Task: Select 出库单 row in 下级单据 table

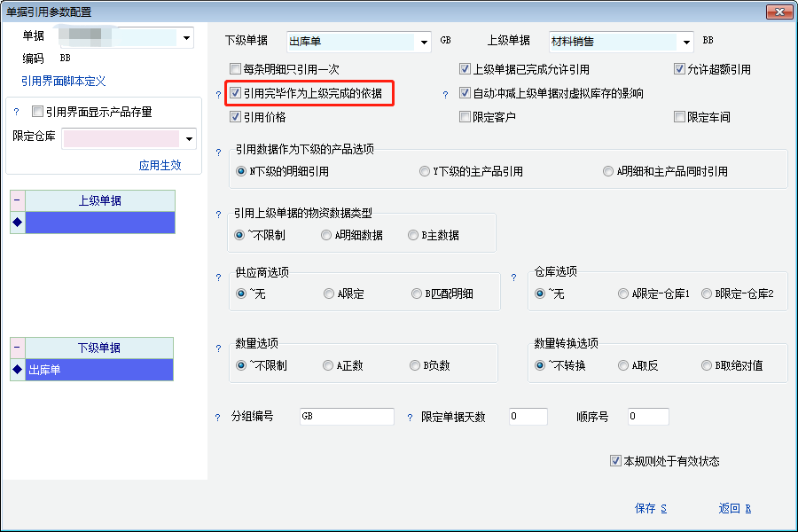Action: click(x=98, y=371)
